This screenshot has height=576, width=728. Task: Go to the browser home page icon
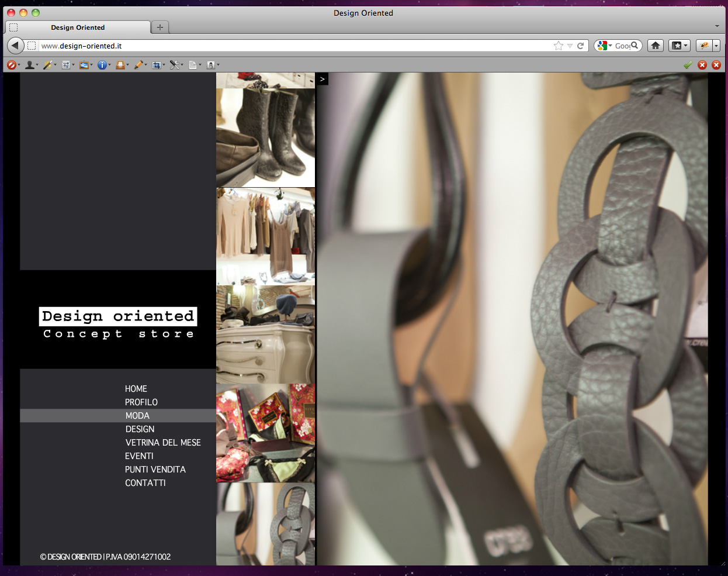coord(656,46)
